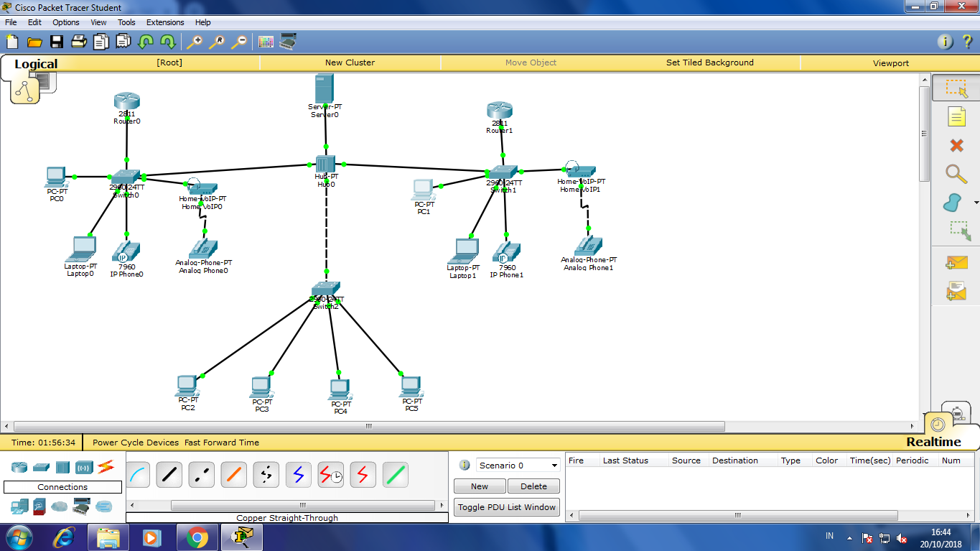Open the Extensions menu

[x=165, y=22]
